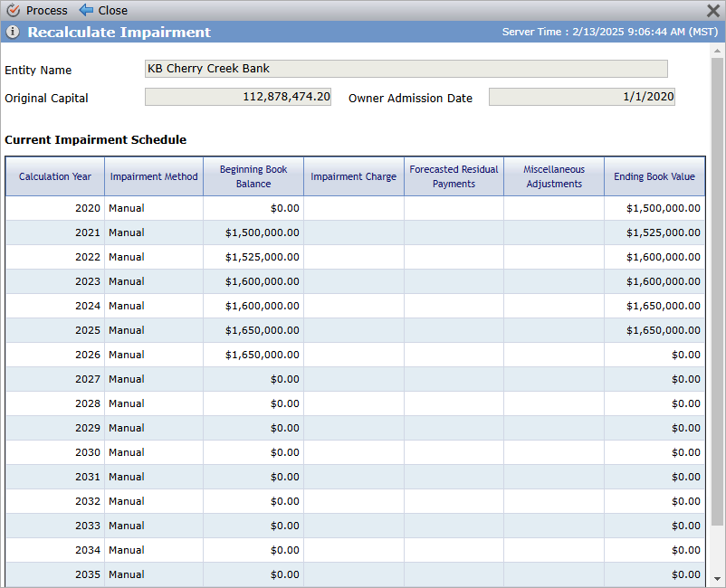Click $1,500,000.00 beginning balance in 2021 row
This screenshot has width=726, height=588.
pyautogui.click(x=262, y=232)
